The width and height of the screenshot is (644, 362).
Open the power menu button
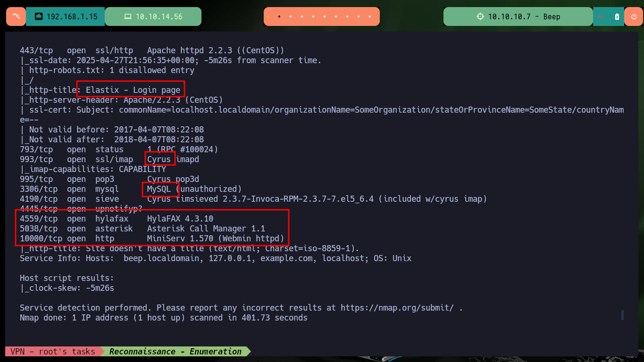pyautogui.click(x=633, y=16)
